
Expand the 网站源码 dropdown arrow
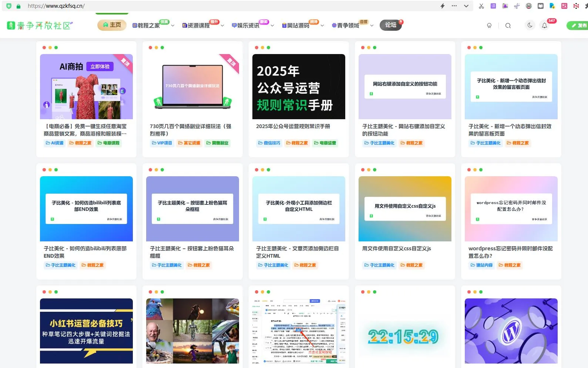click(322, 26)
